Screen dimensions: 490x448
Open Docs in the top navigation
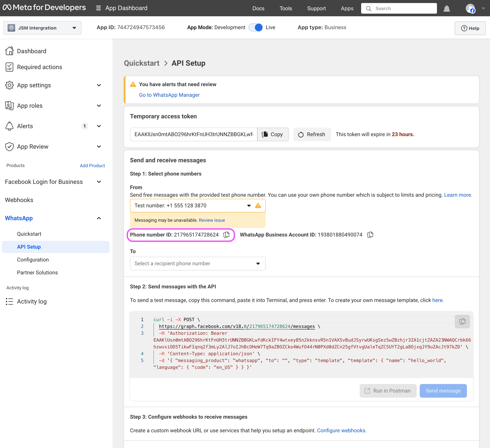[258, 9]
